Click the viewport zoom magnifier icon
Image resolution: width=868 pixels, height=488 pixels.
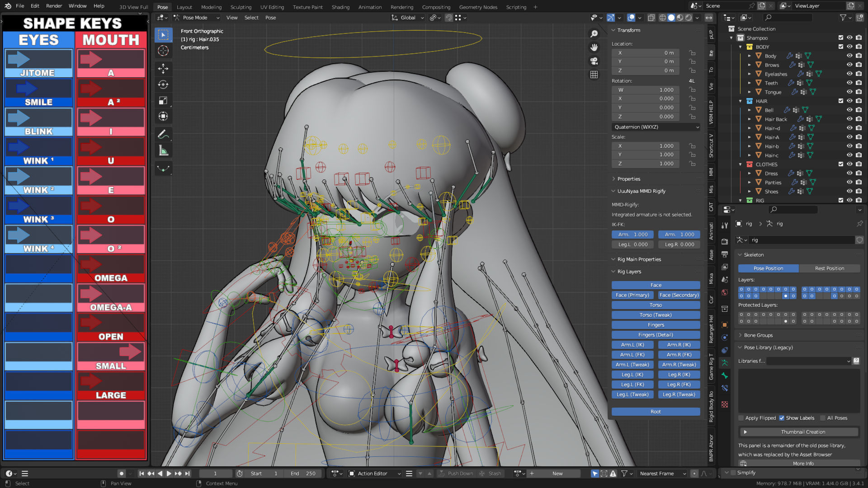click(594, 34)
